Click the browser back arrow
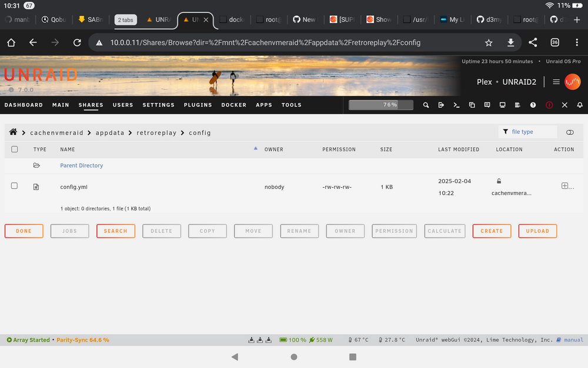 pyautogui.click(x=33, y=42)
